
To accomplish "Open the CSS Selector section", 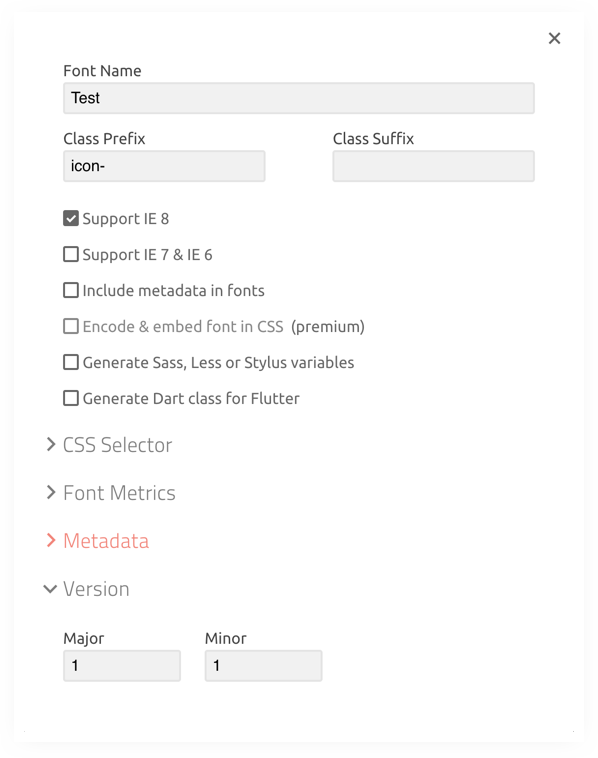I will pyautogui.click(x=117, y=445).
